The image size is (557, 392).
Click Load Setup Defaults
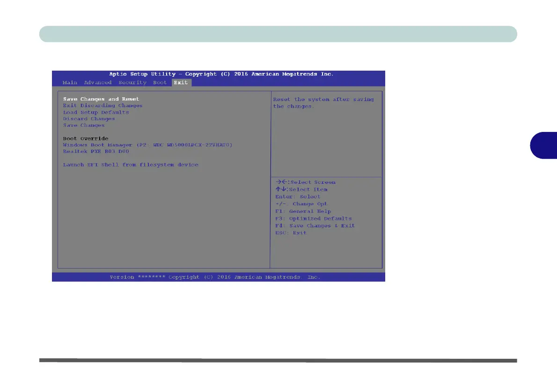pyautogui.click(x=96, y=112)
